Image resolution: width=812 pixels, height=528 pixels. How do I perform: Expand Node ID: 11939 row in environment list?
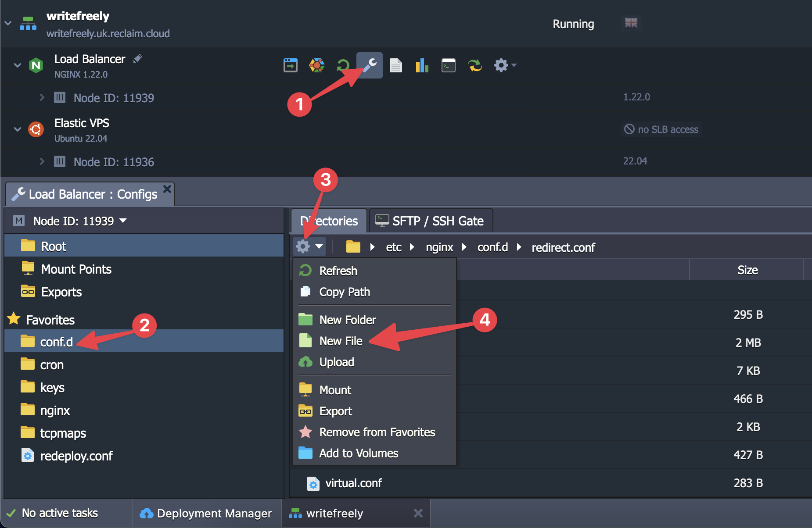coord(42,97)
